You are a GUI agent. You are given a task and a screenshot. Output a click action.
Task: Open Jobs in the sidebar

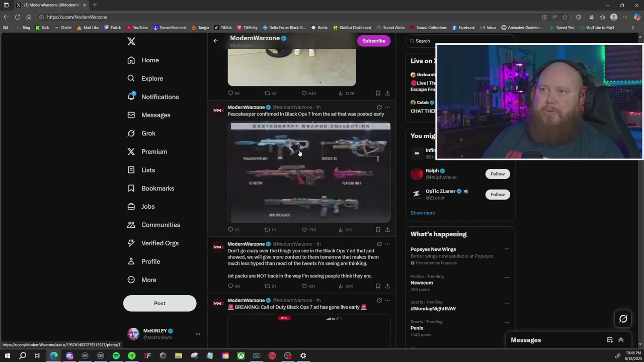tap(141, 207)
